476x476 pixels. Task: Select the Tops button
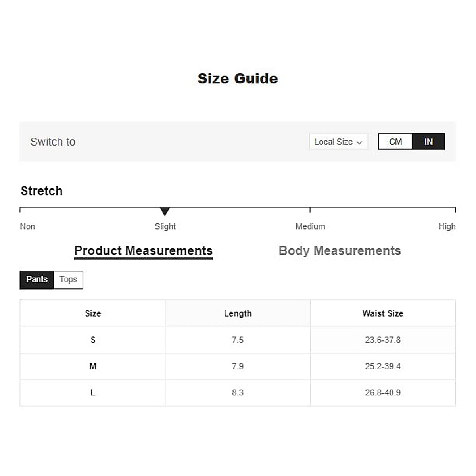(68, 280)
